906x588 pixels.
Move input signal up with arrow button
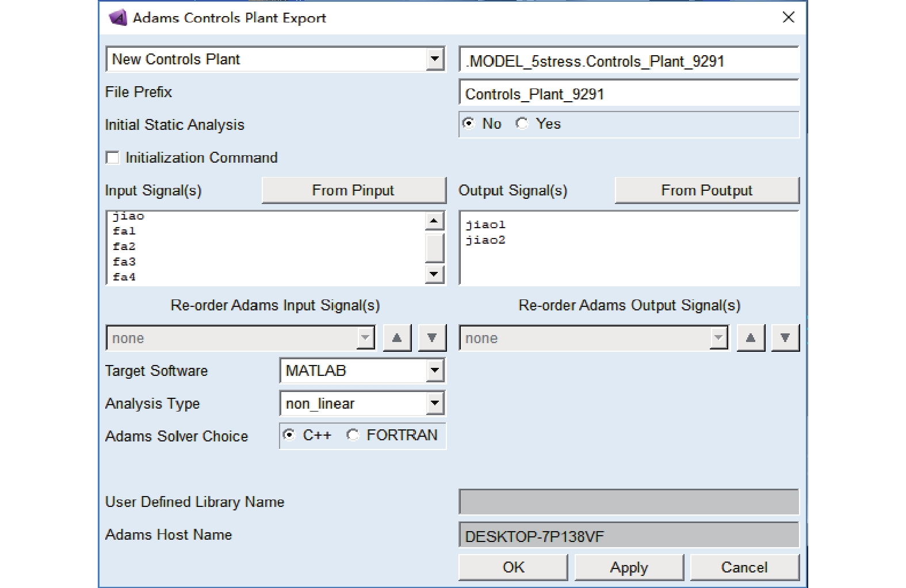point(397,338)
